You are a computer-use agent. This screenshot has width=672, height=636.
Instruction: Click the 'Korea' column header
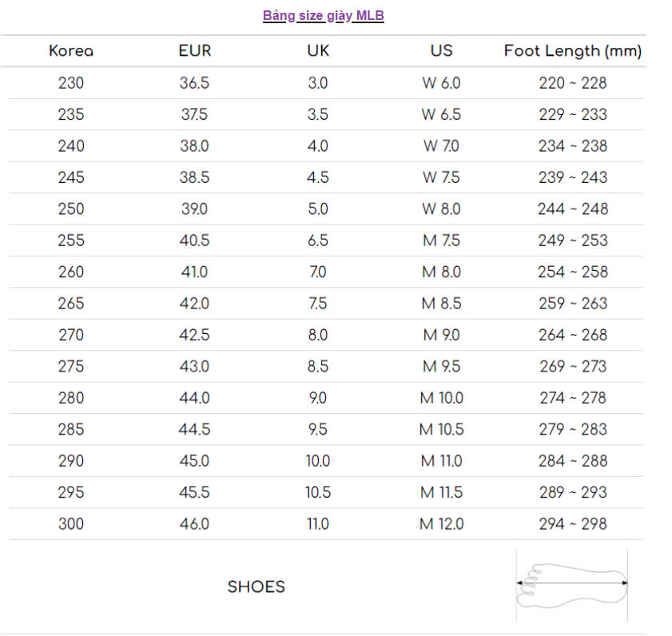coord(71,51)
